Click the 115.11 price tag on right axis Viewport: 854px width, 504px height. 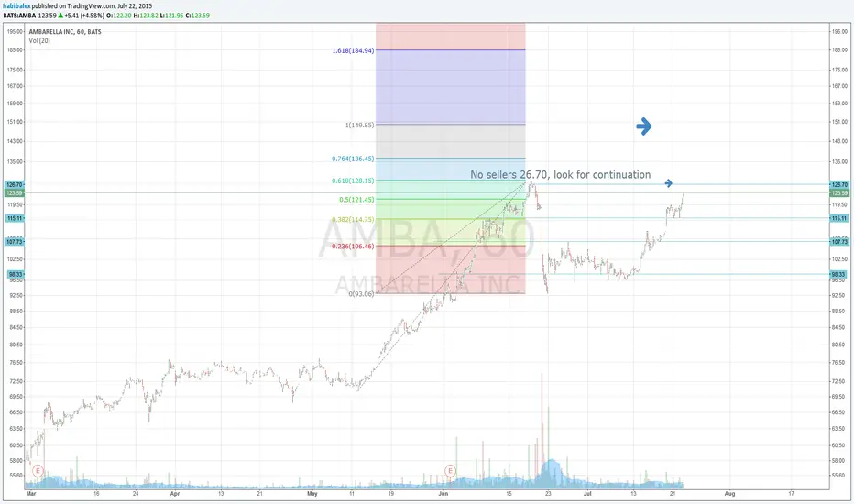tap(838, 218)
